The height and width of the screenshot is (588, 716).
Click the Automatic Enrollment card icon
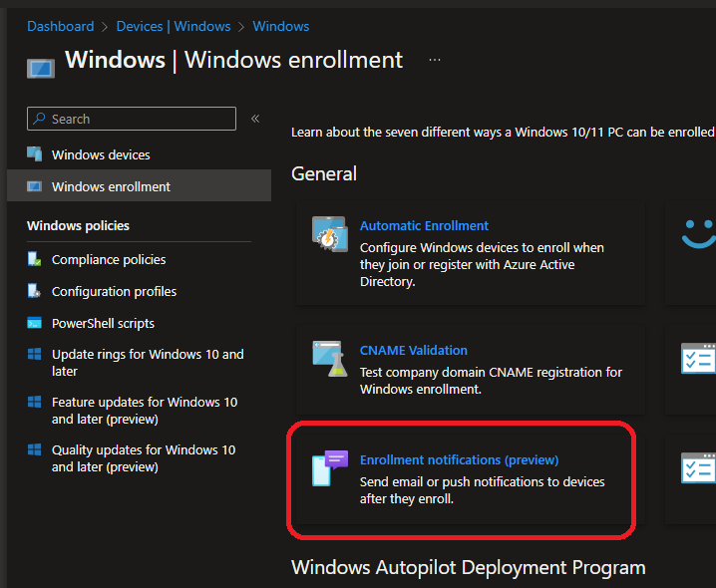click(x=330, y=234)
